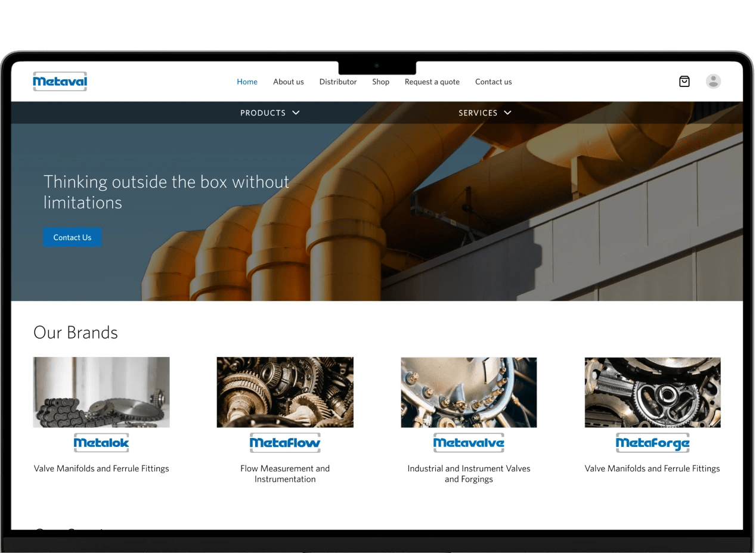Open the Metaforge machinery image thumbnail

tap(653, 392)
